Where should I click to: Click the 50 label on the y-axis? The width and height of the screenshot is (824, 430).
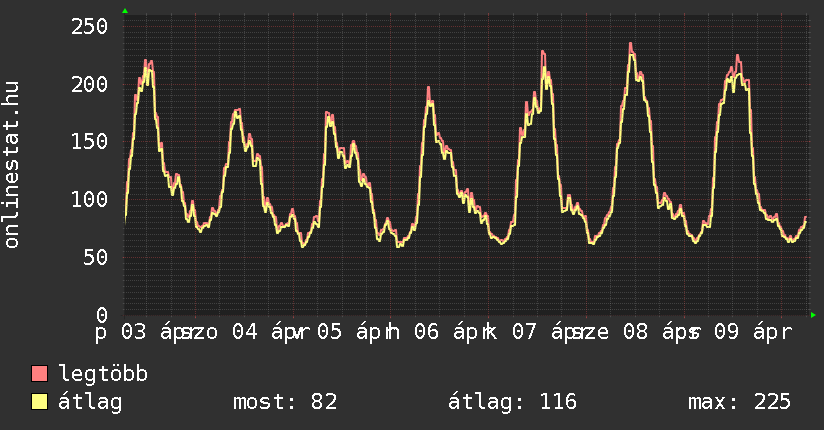(x=95, y=257)
